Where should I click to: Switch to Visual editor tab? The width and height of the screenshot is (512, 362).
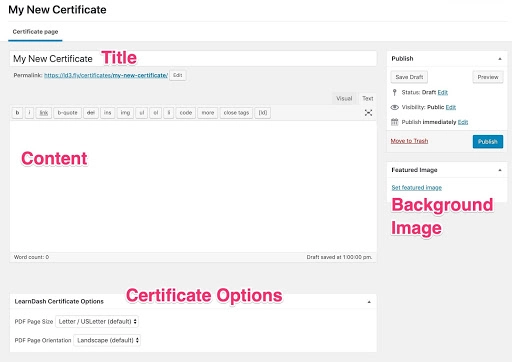[x=344, y=98]
